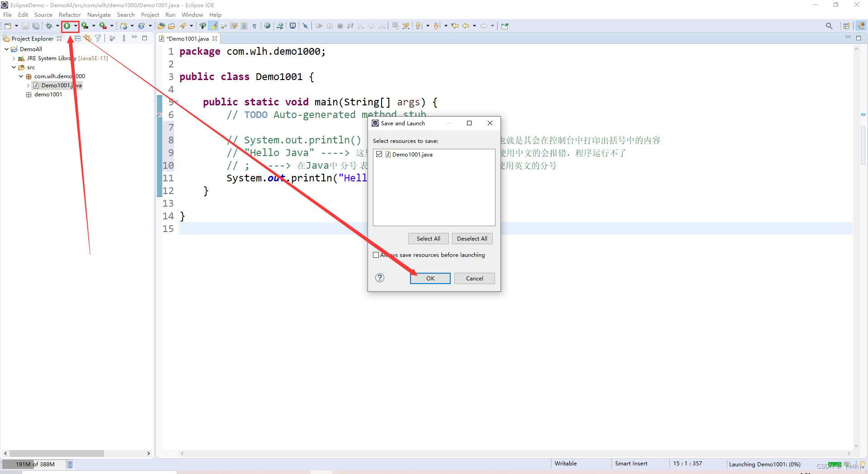Open the Source menu
868x474 pixels.
click(x=43, y=14)
